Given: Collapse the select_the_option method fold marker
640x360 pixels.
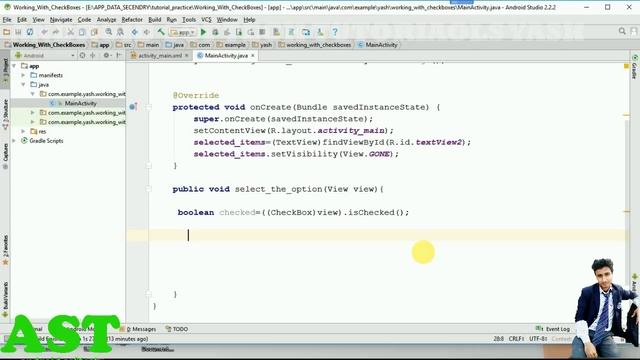Looking at the screenshot, I should [x=149, y=189].
